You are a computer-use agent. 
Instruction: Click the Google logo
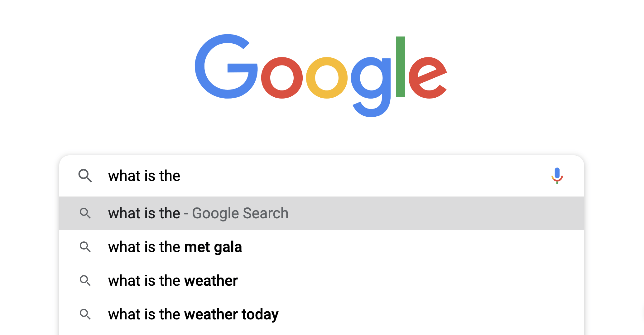click(x=321, y=75)
